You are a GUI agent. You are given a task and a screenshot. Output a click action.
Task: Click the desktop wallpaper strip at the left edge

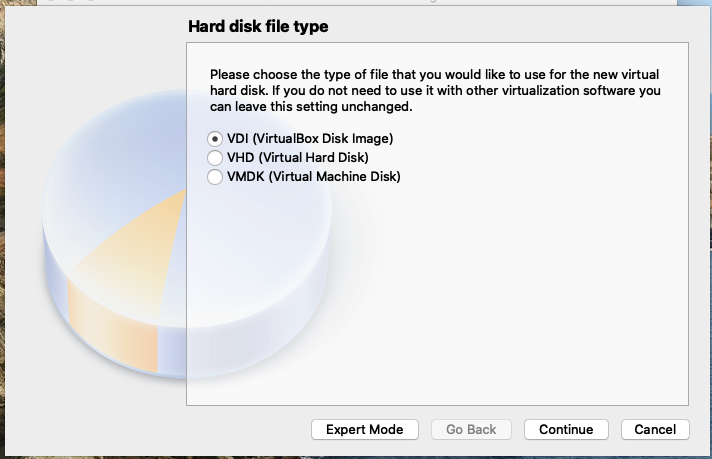pos(2,227)
